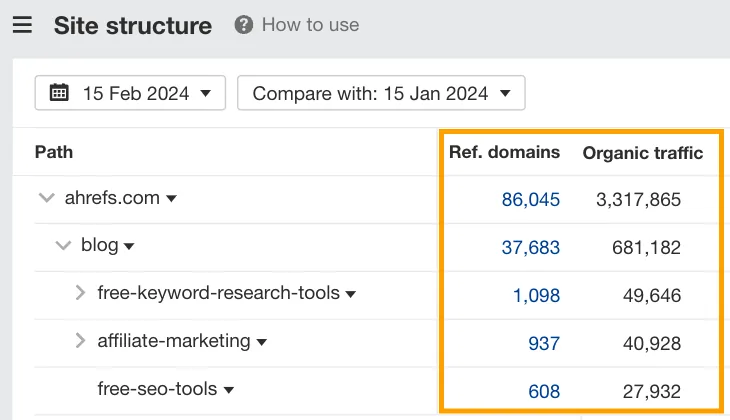Viewport: 730px width, 420px height.
Task: Sort by the Ref. domains column header
Action: (x=504, y=152)
